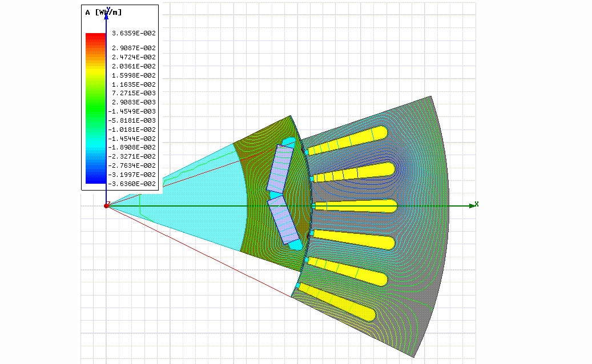
Task: Select the legend value -3.6360E-002
Action: pyautogui.click(x=132, y=184)
